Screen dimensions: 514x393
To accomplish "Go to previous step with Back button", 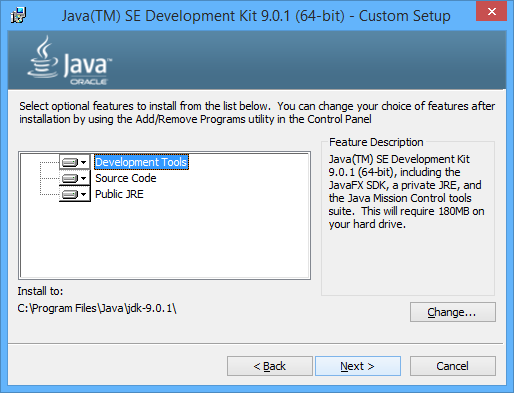I will coord(270,366).
